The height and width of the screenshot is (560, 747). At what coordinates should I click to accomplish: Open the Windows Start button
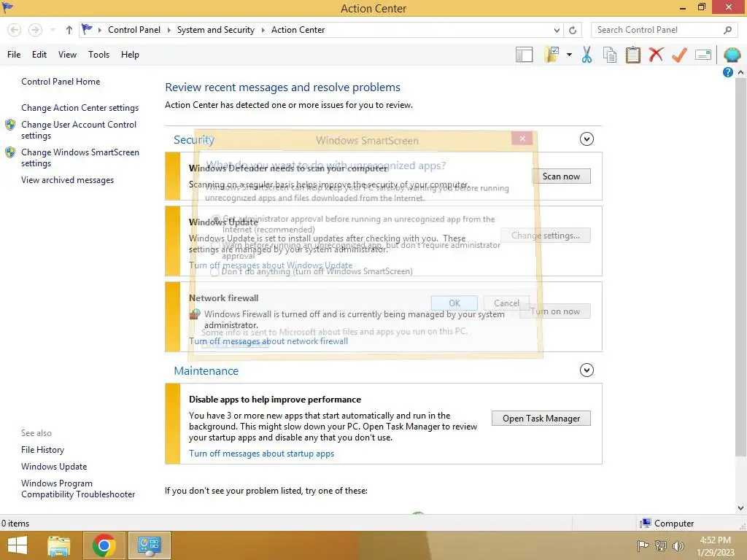tap(18, 545)
